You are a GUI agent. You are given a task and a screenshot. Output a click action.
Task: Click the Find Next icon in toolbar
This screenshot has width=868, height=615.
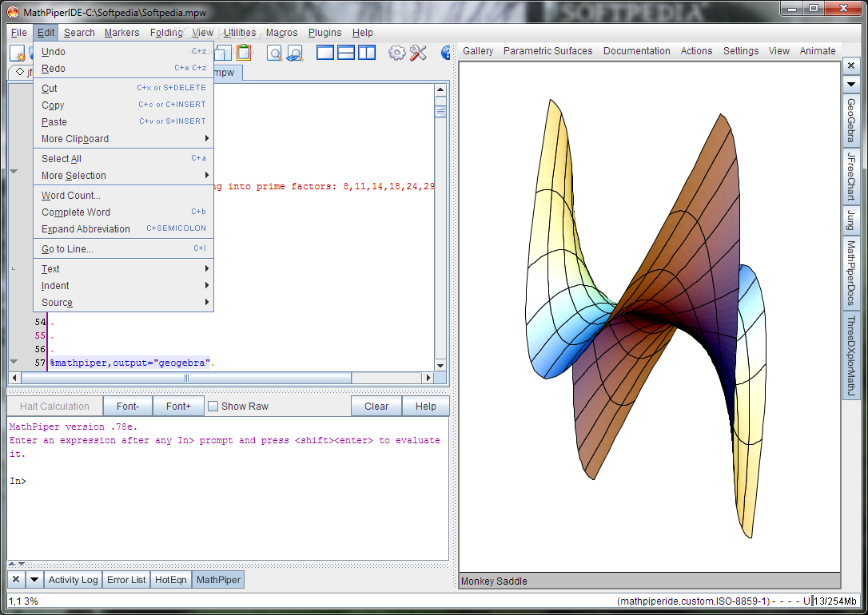click(x=295, y=53)
